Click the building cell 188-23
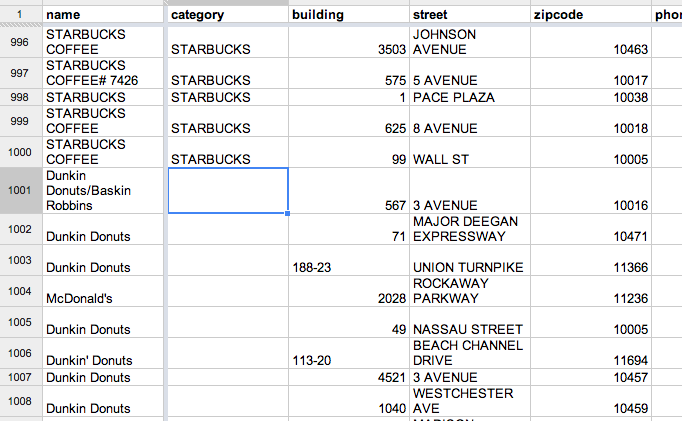The width and height of the screenshot is (682, 421). click(x=349, y=260)
